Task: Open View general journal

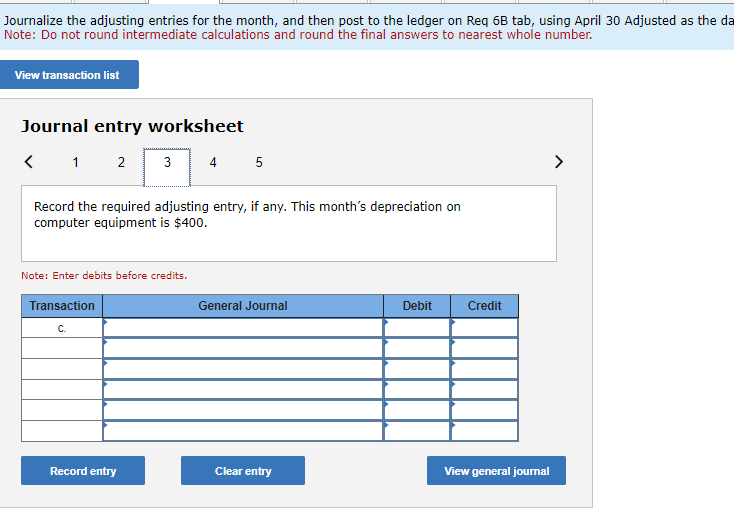Action: coord(496,470)
